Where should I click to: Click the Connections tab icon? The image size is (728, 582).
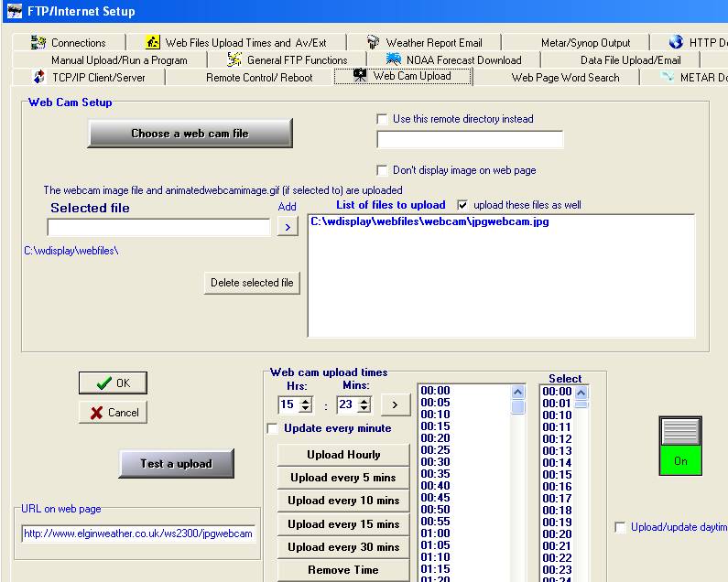pyautogui.click(x=38, y=42)
